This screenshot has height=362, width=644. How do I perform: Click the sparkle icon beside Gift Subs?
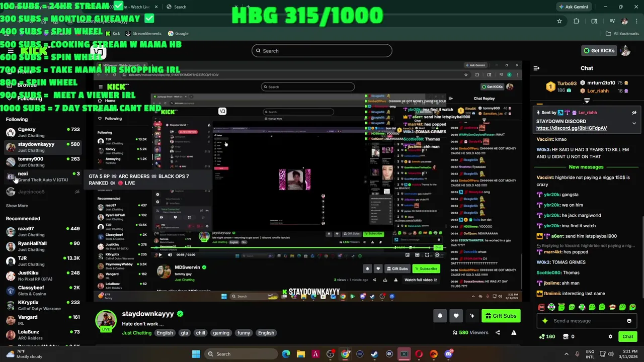472,316
